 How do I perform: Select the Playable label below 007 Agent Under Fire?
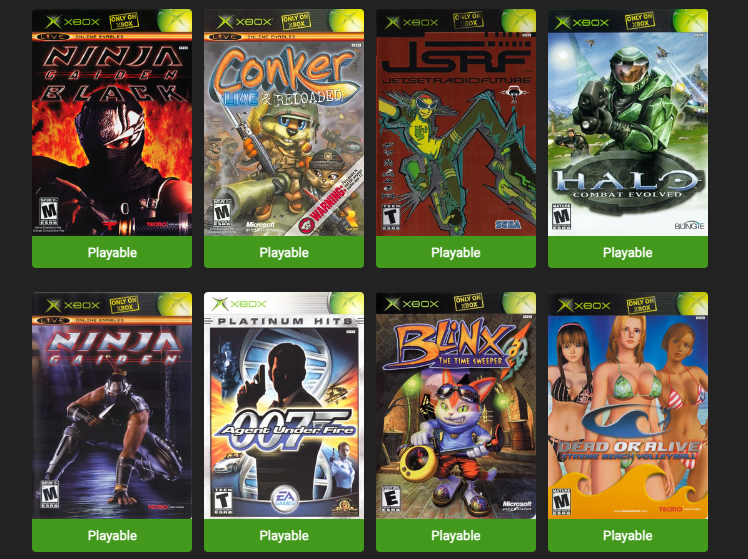[x=284, y=535]
